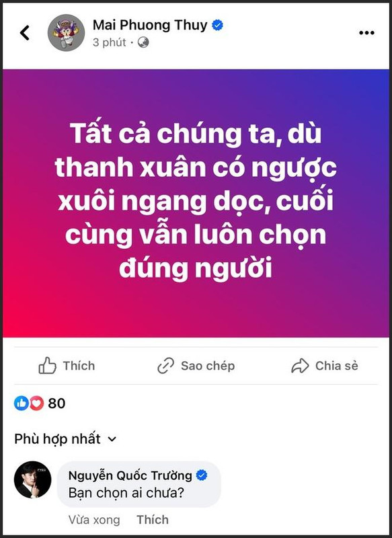This screenshot has height=538, width=392.
Task: Open the three-dots post options menu
Action: 366,33
